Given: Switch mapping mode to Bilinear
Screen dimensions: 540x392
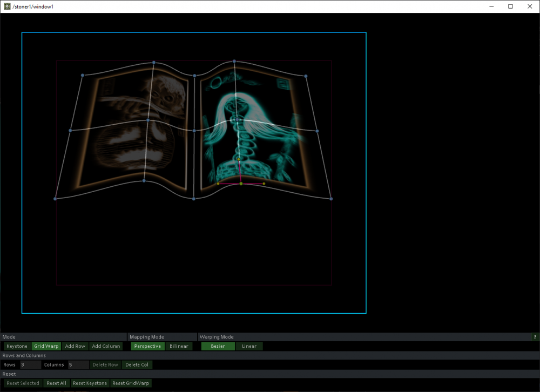Looking at the screenshot, I should [179, 346].
